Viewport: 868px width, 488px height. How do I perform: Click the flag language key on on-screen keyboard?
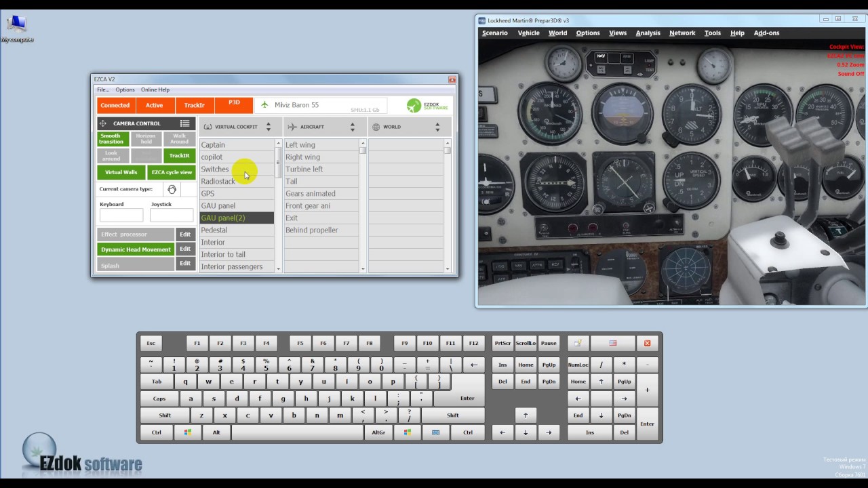coord(612,343)
